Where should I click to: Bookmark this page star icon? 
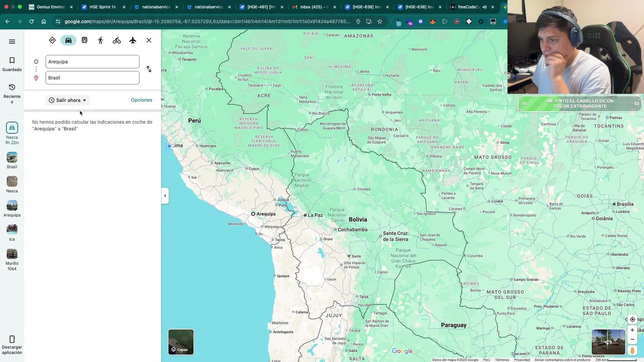tap(379, 22)
